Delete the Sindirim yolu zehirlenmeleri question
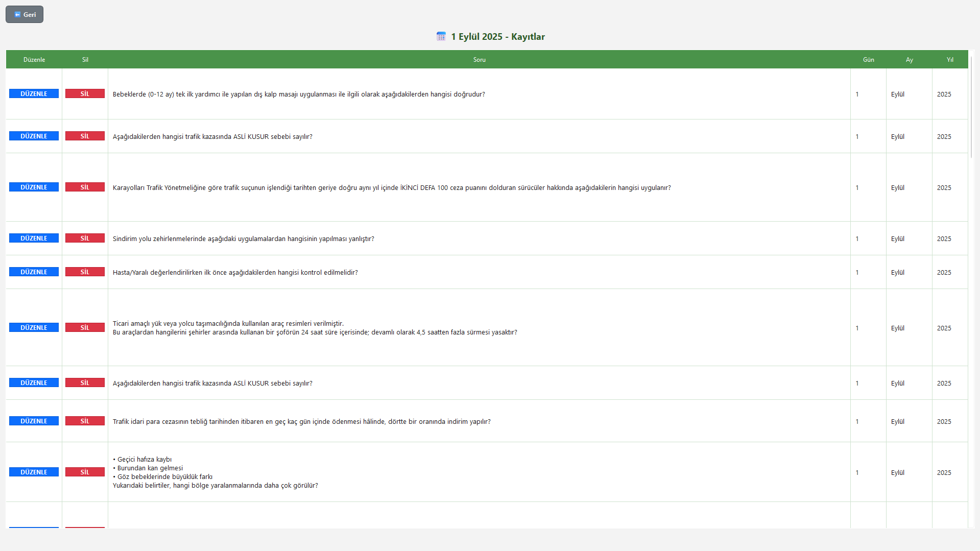The image size is (980, 551). tap(85, 238)
